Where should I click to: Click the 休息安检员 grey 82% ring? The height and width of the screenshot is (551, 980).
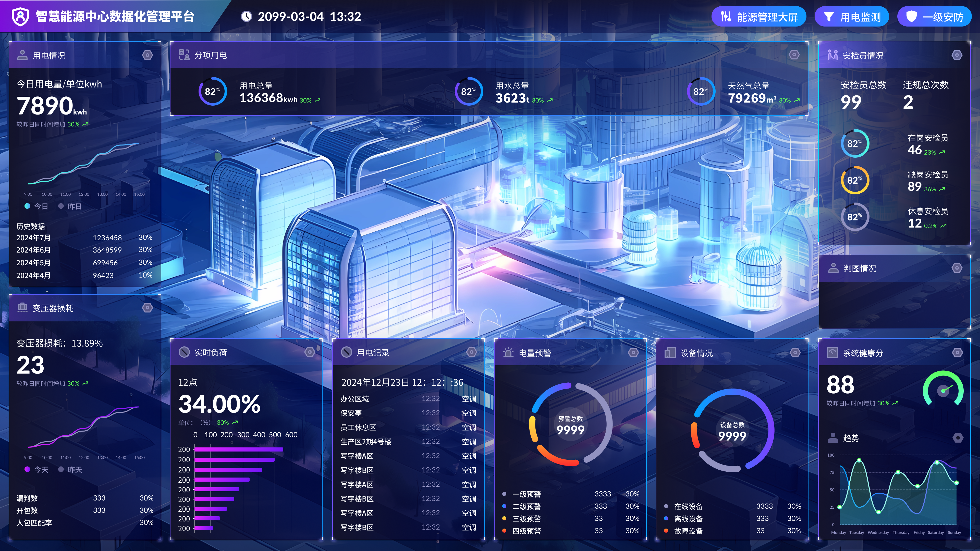pyautogui.click(x=855, y=217)
